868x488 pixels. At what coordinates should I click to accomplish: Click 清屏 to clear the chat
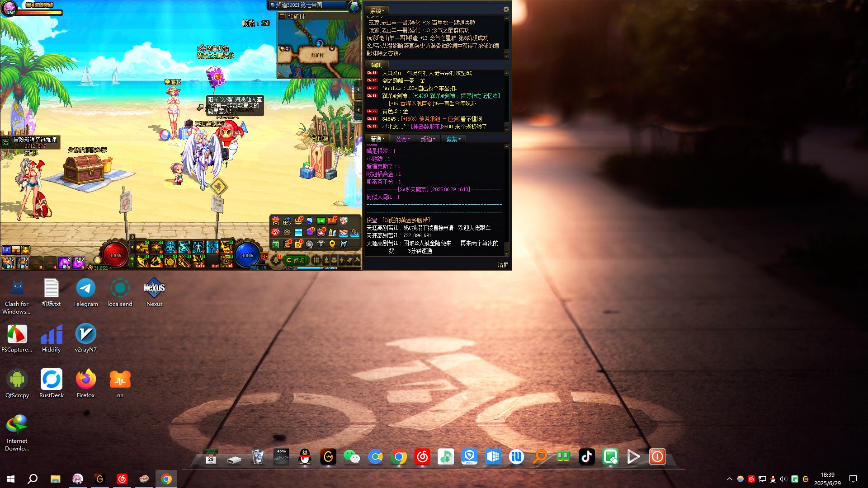coord(503,265)
